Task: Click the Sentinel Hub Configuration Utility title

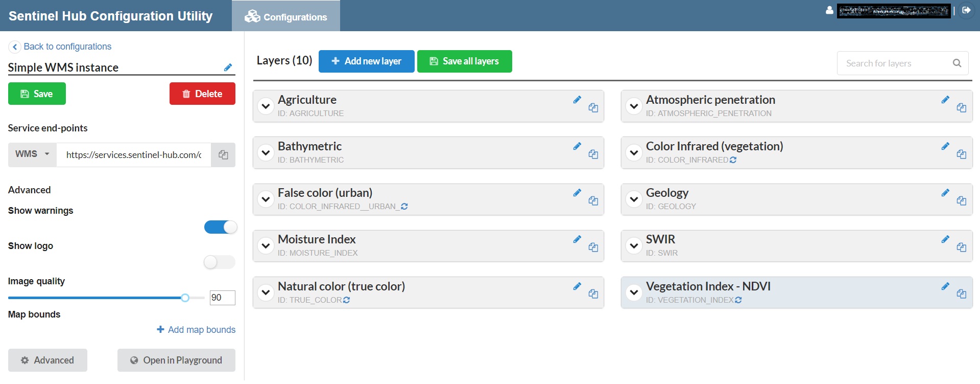Action: coord(111,16)
